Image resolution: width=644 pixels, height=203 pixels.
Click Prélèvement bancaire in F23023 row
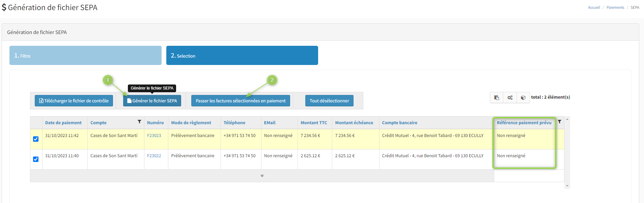pyautogui.click(x=193, y=135)
